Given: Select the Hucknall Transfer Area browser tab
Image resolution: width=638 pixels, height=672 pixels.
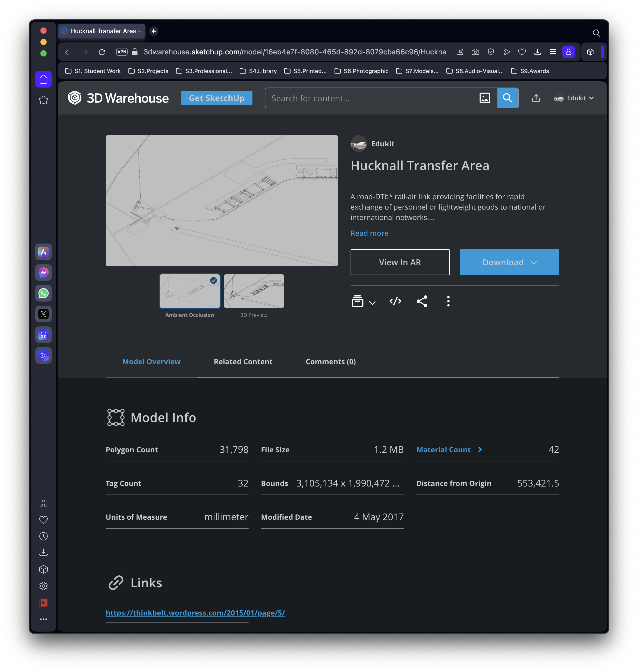Looking at the screenshot, I should (101, 31).
